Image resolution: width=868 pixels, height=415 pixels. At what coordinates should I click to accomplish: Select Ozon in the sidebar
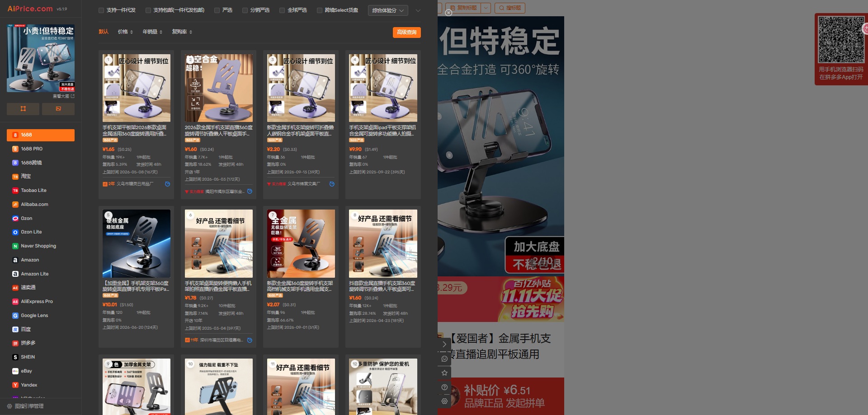click(41, 219)
